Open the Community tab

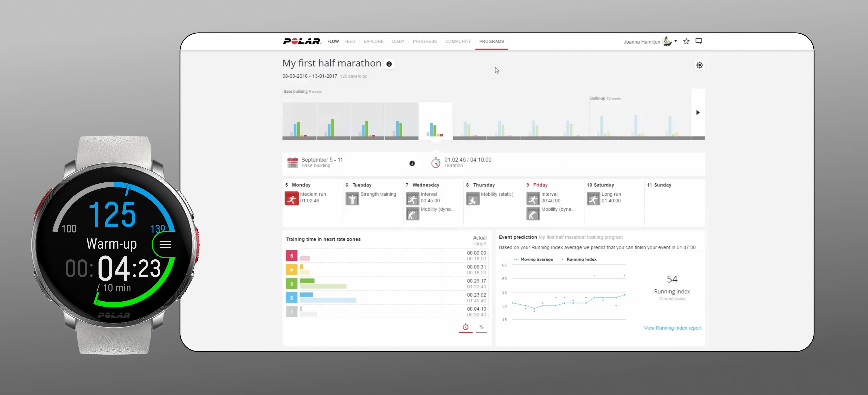(x=458, y=41)
